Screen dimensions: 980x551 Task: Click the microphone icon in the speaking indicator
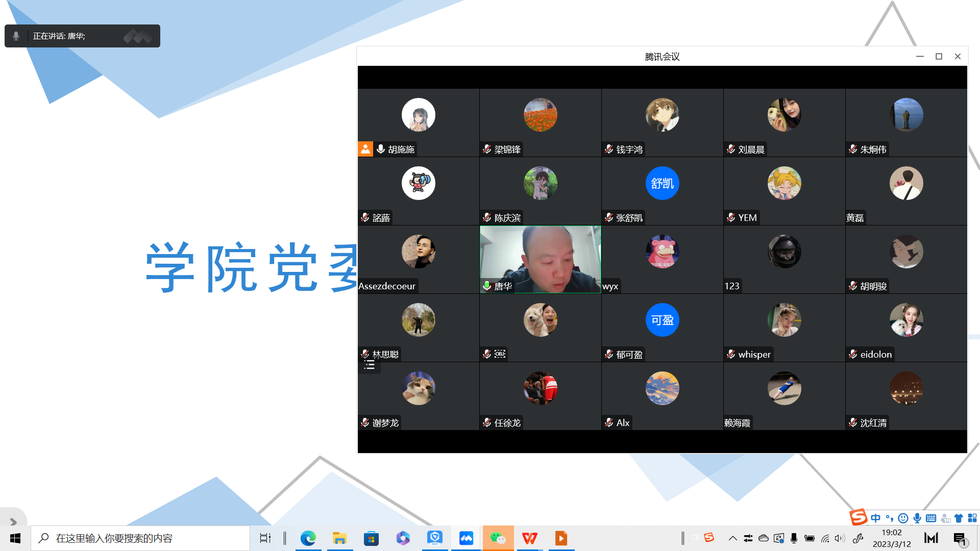16,36
